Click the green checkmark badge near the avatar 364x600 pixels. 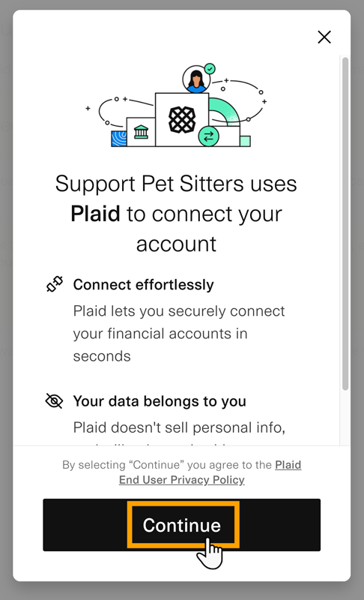pyautogui.click(x=210, y=69)
